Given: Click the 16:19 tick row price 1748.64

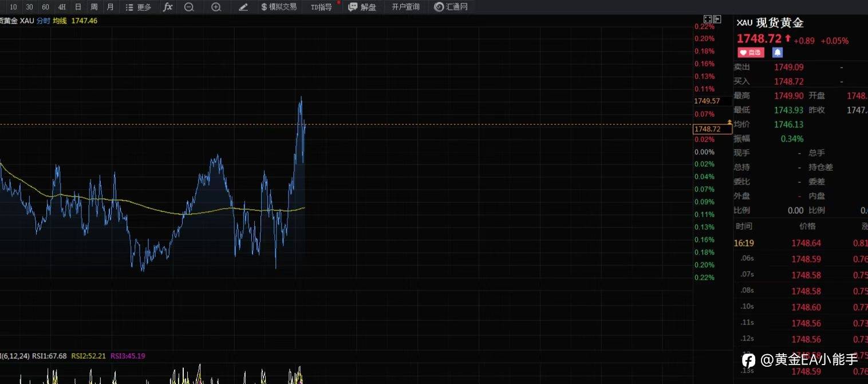Looking at the screenshot, I should 806,243.
